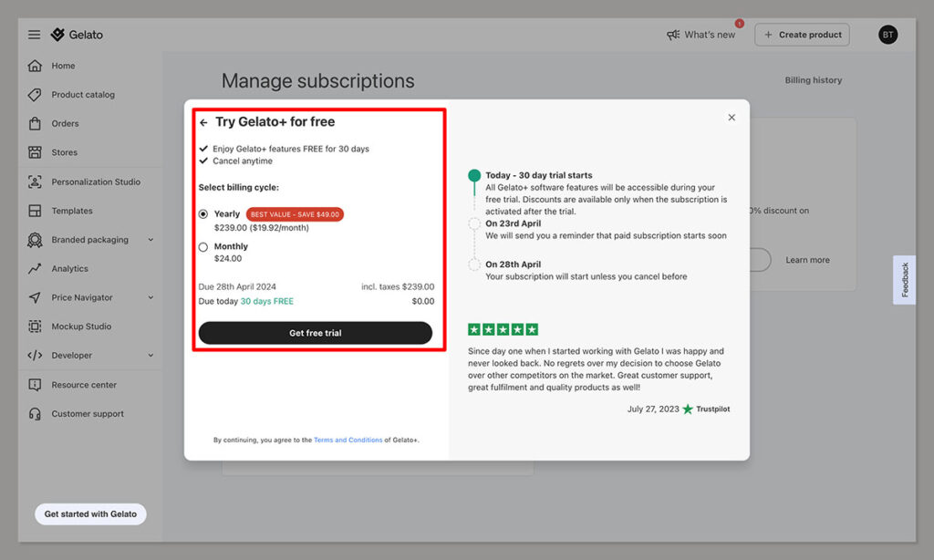Image resolution: width=934 pixels, height=560 pixels.
Task: Click the On 28th April timeline marker
Action: (x=474, y=264)
